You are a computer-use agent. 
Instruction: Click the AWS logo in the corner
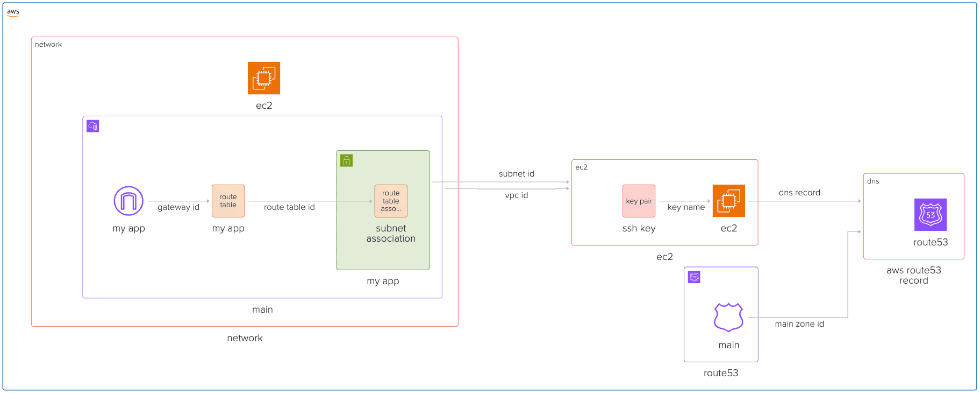(13, 12)
